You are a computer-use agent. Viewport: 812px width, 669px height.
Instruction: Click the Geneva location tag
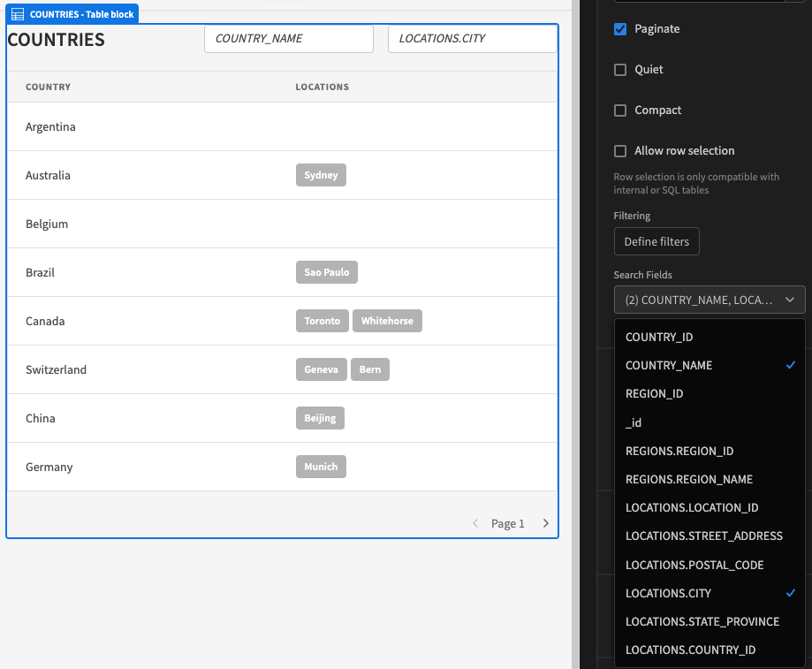[321, 369]
